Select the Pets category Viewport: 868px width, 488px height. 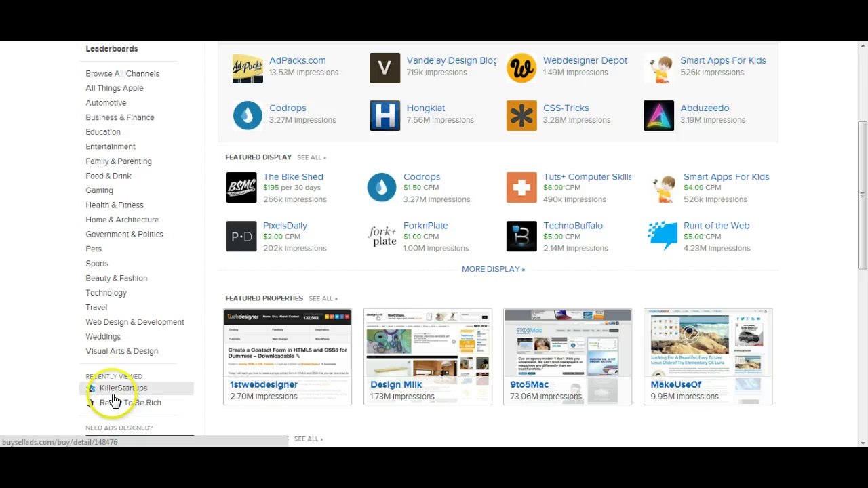(94, 249)
